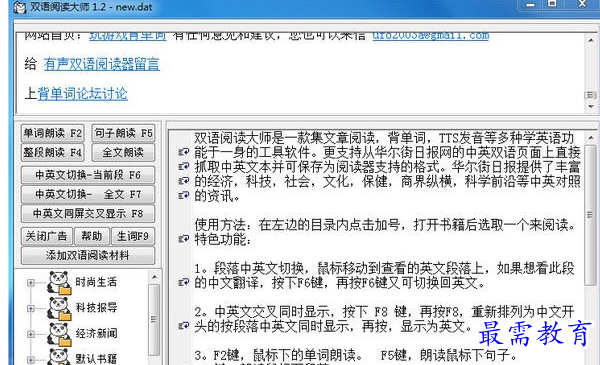Click 中英文切换-全文 F7 button

(x=88, y=194)
